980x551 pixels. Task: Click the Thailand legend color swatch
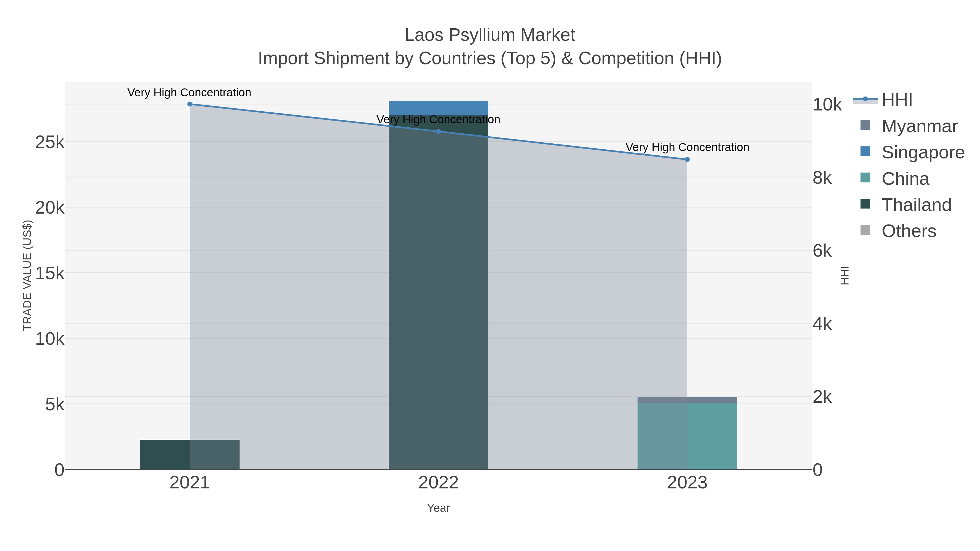point(865,204)
